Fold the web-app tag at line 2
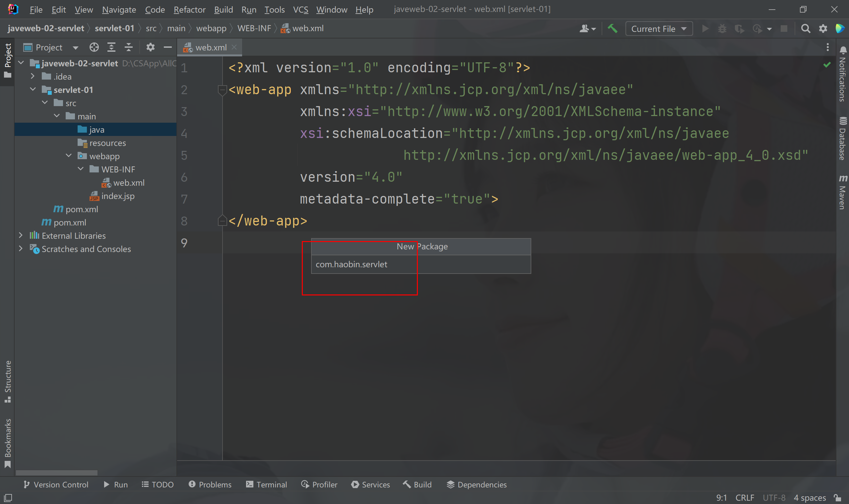Viewport: 849px width, 504px height. click(x=222, y=90)
